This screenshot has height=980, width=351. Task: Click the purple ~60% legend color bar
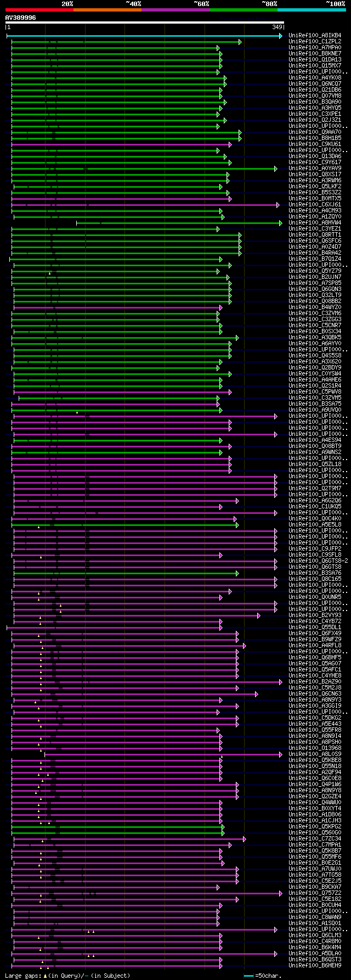175,9
